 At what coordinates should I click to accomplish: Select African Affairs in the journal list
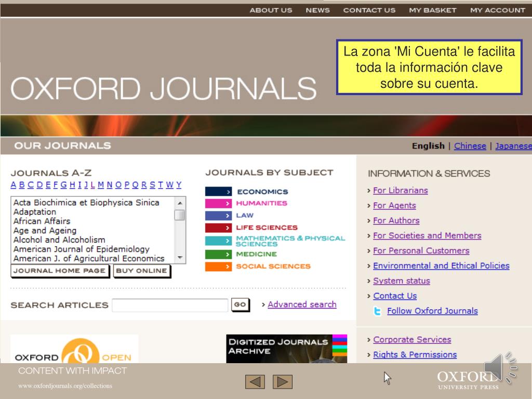pos(42,221)
